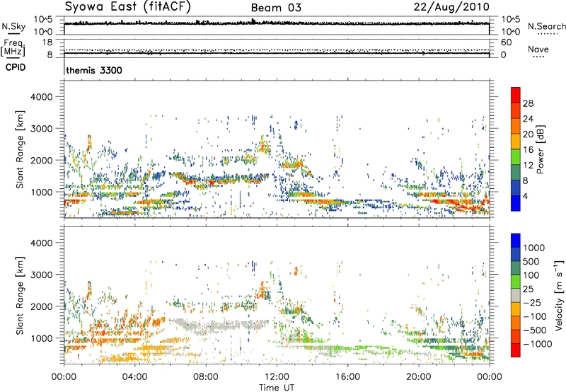
Task: Select the "N.Sky" legend label
Action: (13, 26)
